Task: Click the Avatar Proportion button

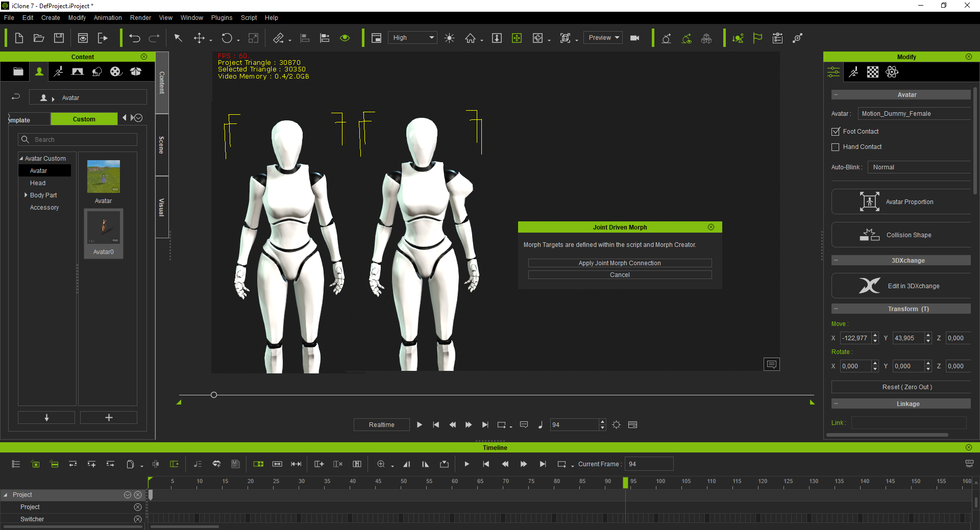Action: (x=901, y=201)
